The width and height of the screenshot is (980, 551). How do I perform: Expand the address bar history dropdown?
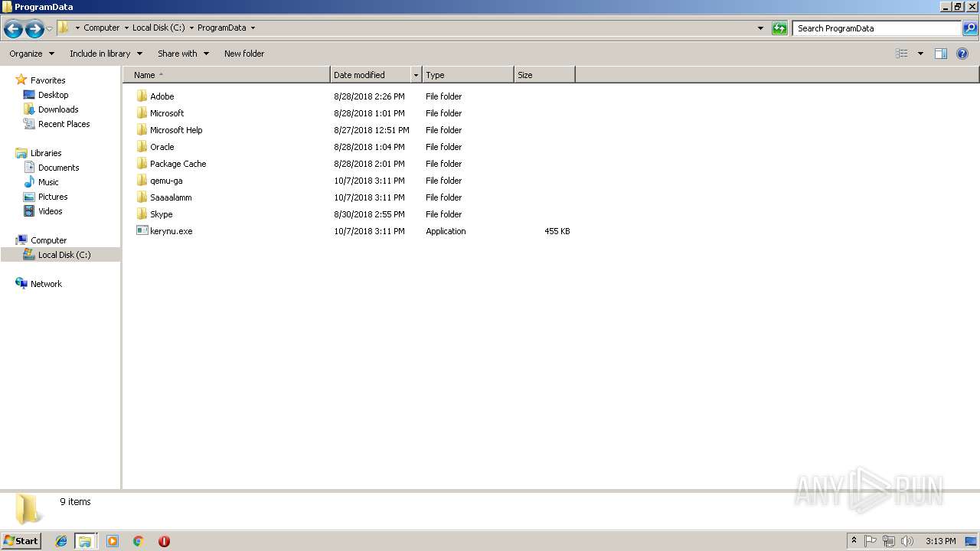pos(760,28)
